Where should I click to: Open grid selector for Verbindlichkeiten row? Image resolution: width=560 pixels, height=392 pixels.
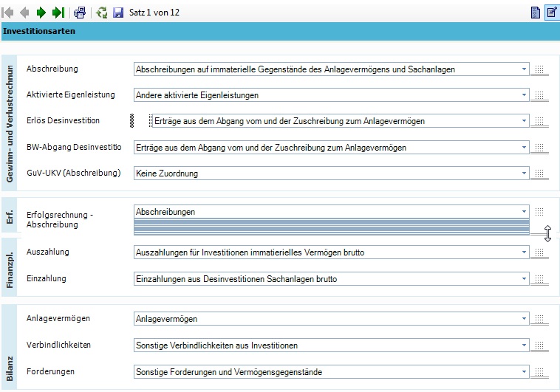[x=539, y=345]
